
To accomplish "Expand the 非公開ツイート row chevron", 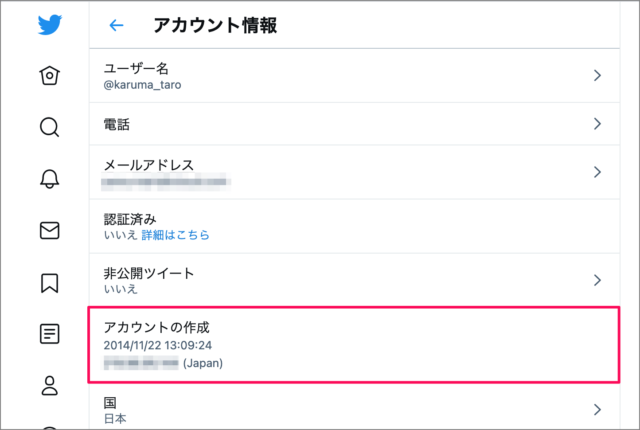I will pyautogui.click(x=597, y=280).
